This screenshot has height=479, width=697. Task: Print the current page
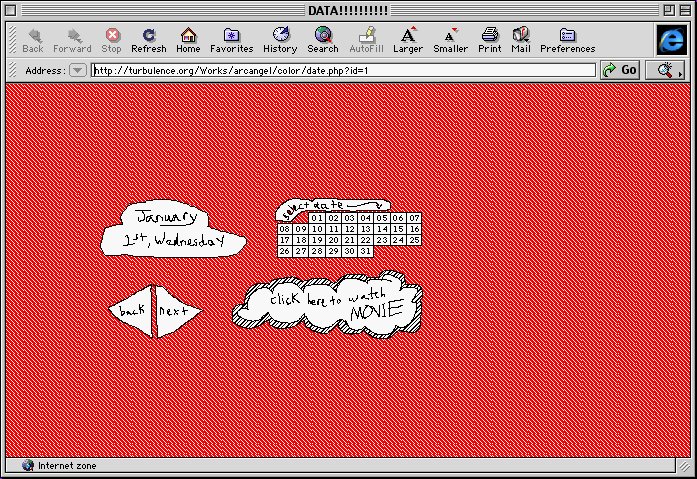click(490, 40)
